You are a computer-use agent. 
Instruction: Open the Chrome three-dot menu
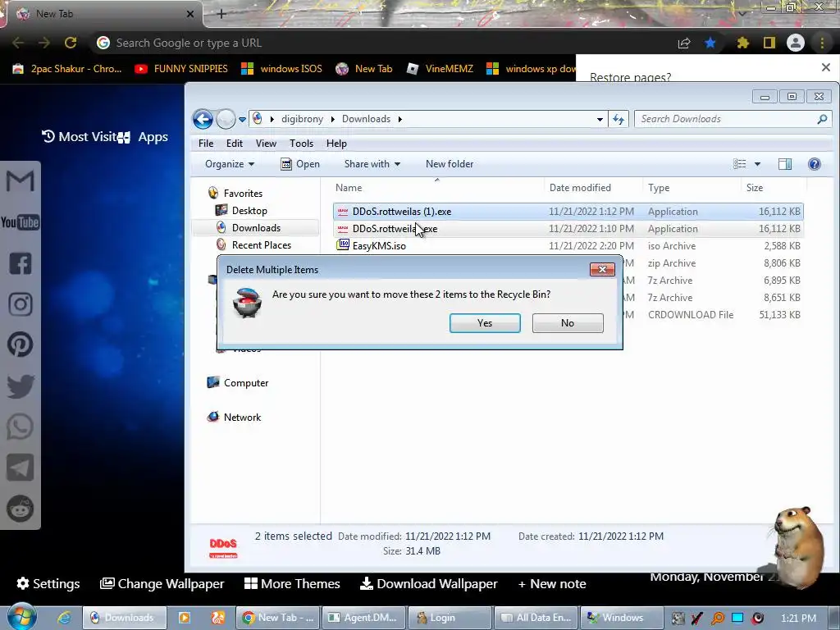pos(822,43)
